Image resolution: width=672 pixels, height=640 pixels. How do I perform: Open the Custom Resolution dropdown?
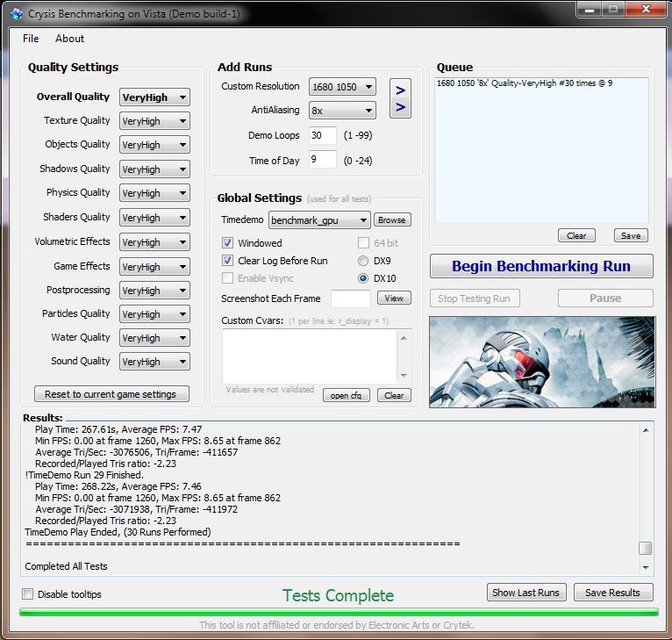[342, 87]
